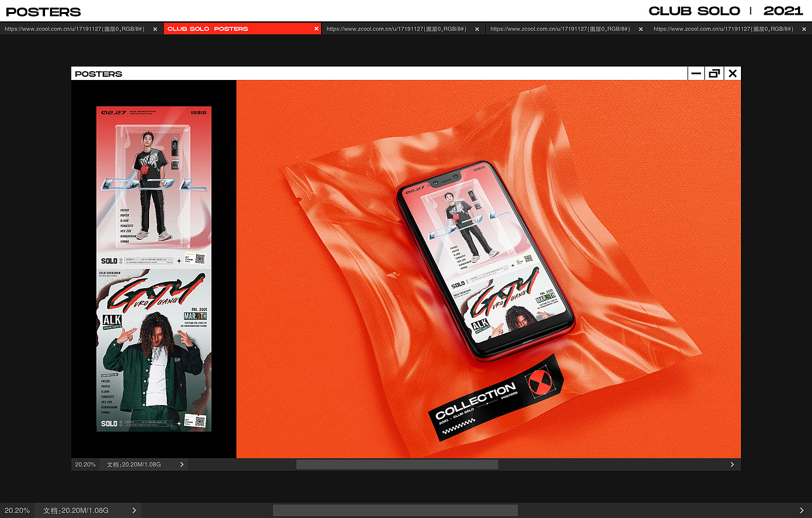
Task: Close the zcool tab right after CLUB SOLO POSTERS
Action: (477, 29)
